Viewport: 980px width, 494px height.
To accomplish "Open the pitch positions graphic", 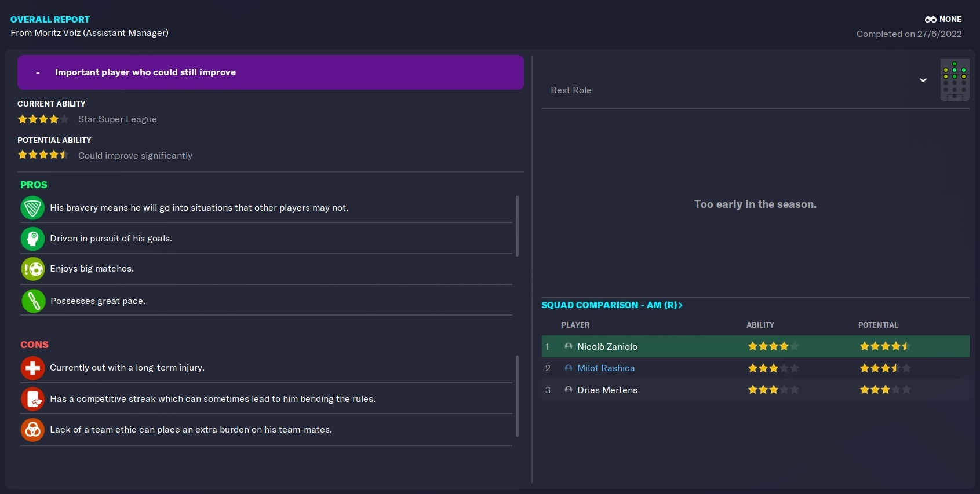I will pyautogui.click(x=955, y=80).
